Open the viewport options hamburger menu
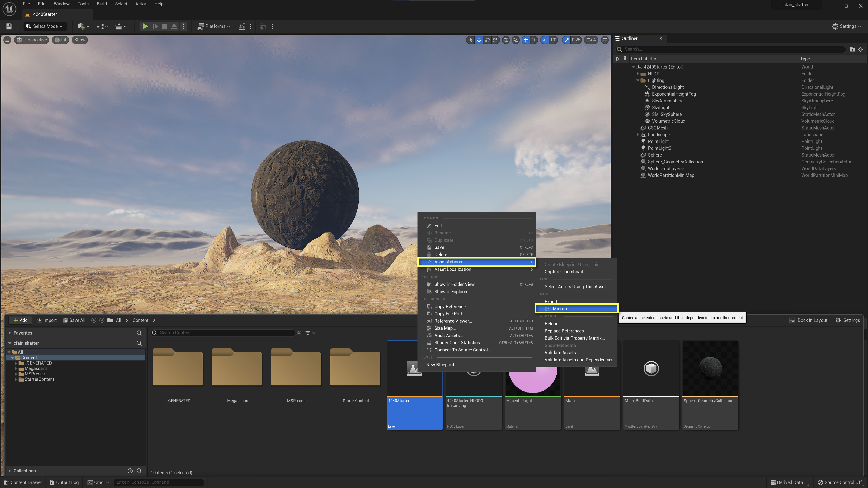The image size is (868, 488). (x=7, y=40)
